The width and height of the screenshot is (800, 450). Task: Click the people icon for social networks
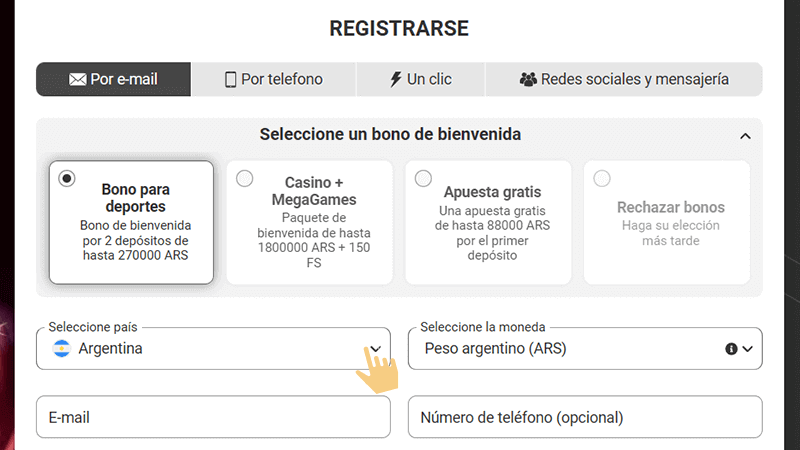click(528, 79)
